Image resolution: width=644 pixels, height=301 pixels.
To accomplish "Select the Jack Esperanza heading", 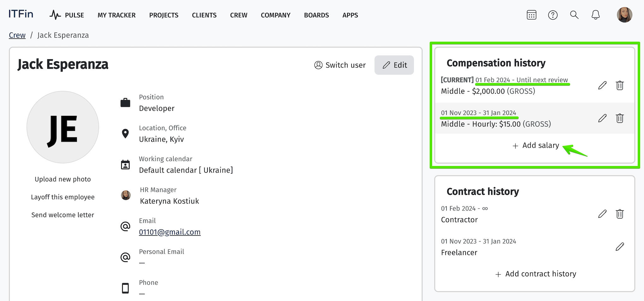I will 63,64.
